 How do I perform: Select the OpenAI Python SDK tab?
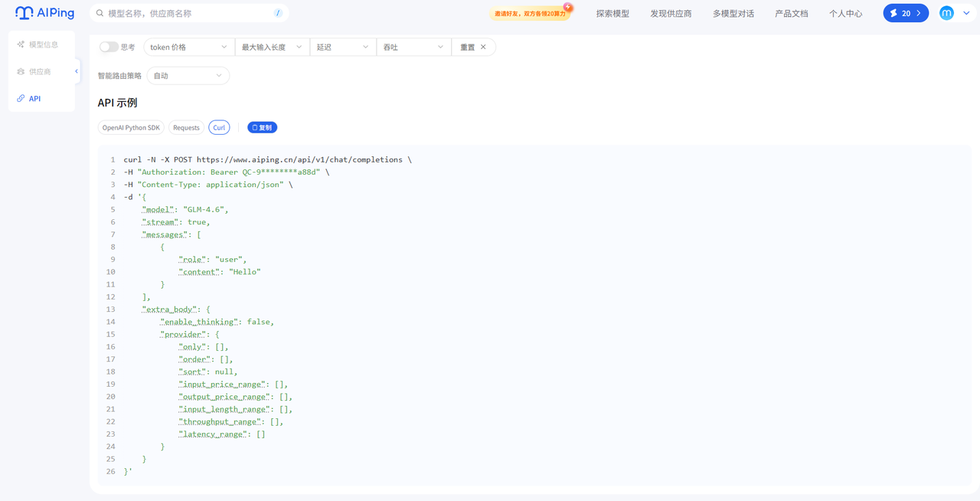131,128
